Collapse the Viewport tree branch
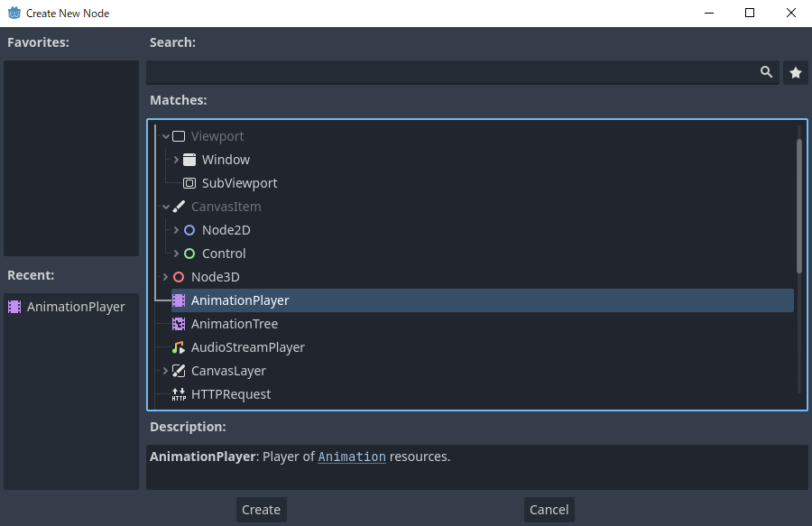This screenshot has width=812, height=526. click(165, 135)
